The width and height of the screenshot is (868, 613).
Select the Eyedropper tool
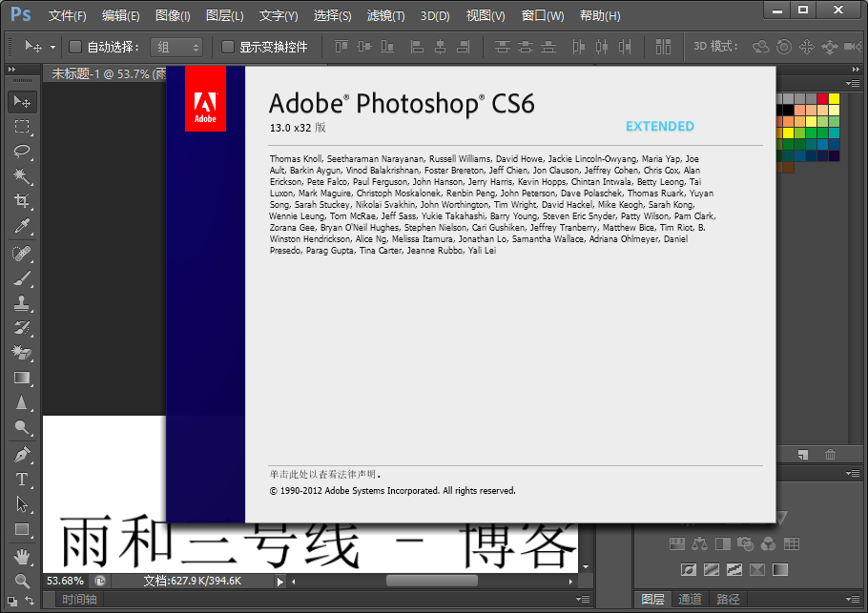[22, 226]
